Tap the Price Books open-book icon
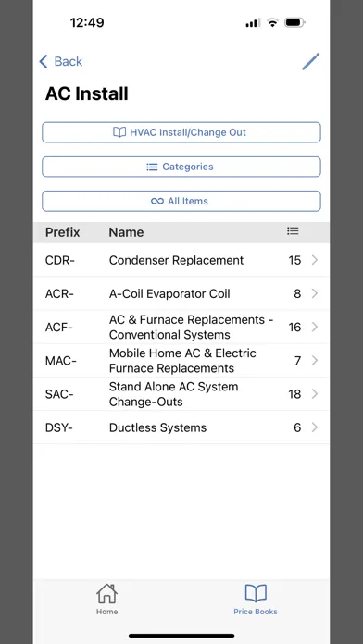Viewport: 363px width, 644px height. (256, 593)
